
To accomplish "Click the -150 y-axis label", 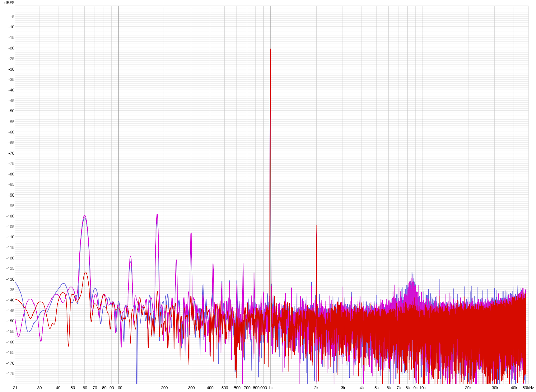I will point(11,321).
